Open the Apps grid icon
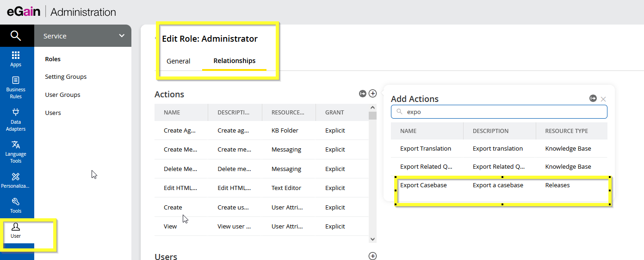Viewport: 644px width, 260px height. click(x=16, y=59)
